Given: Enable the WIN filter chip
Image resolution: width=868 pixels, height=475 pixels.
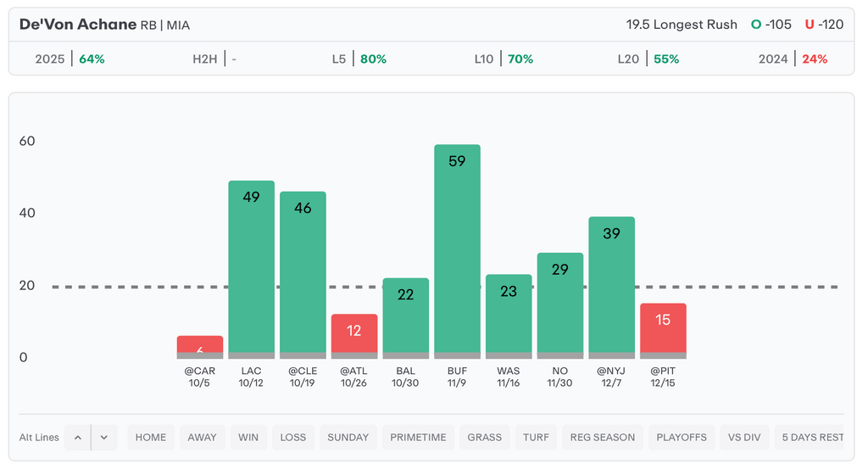Looking at the screenshot, I should (248, 438).
